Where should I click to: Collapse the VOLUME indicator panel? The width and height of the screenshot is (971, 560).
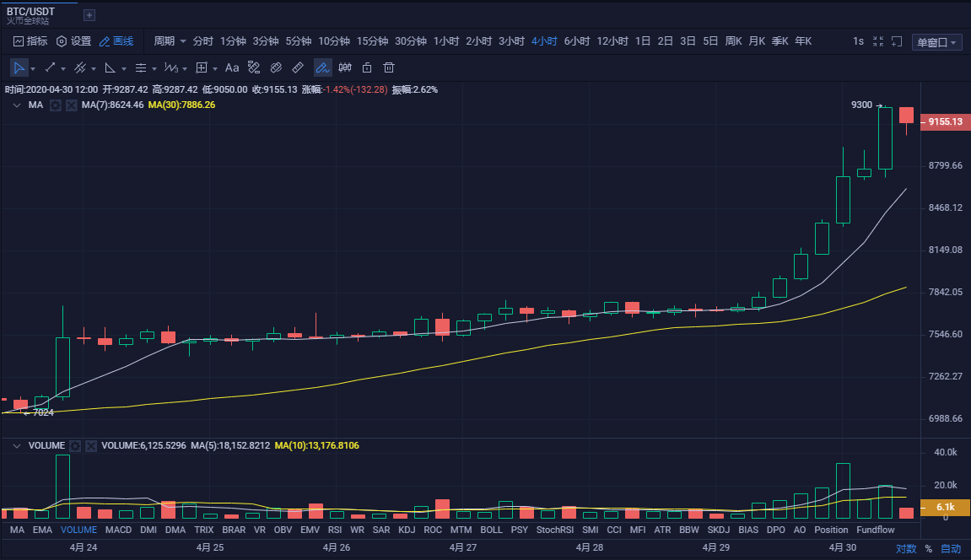click(x=17, y=445)
